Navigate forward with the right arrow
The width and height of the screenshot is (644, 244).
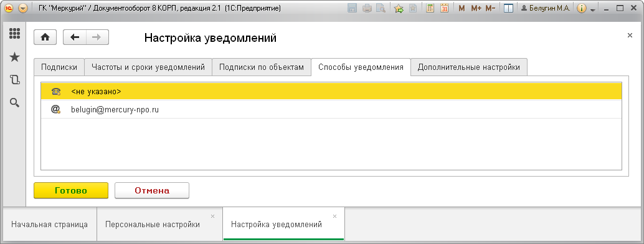97,37
